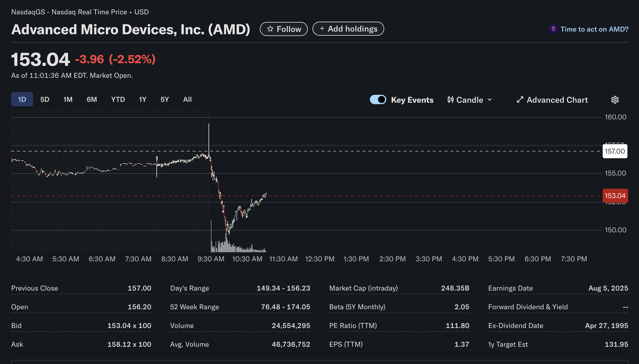Click the Avg. Volume value 46,736,752

click(x=291, y=344)
